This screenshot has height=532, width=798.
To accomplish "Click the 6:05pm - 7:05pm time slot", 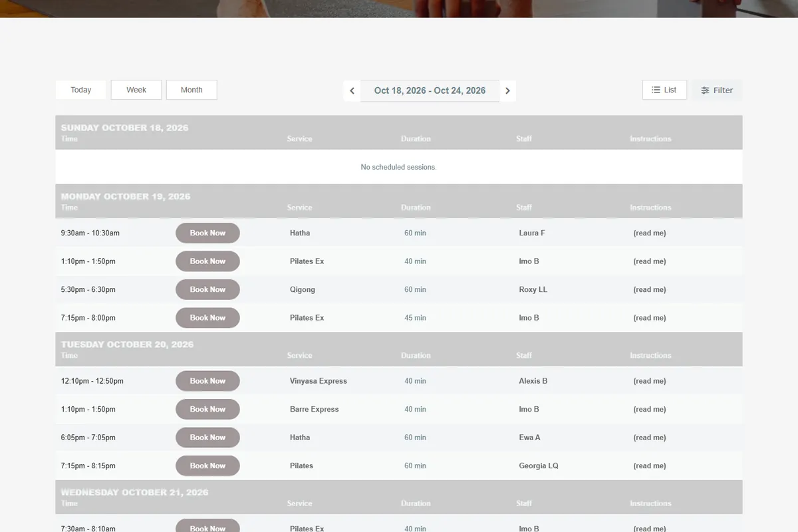I will coord(88,438).
